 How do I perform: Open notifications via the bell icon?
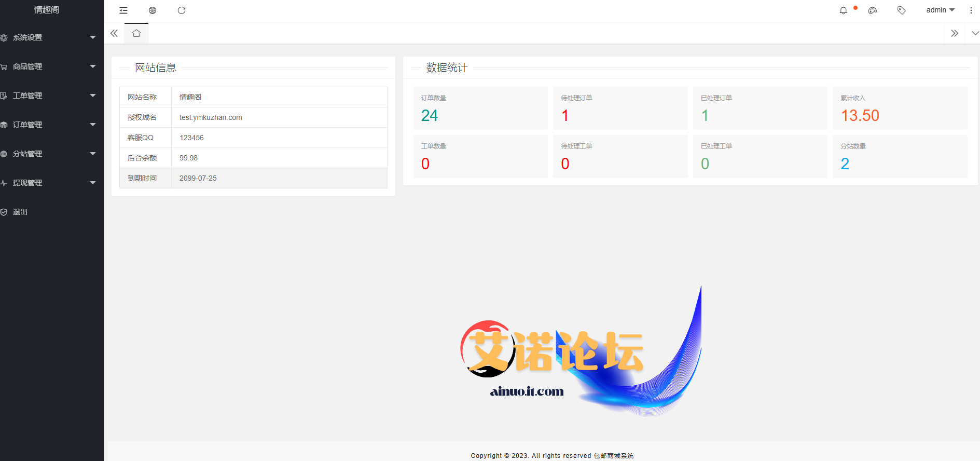[x=844, y=10]
